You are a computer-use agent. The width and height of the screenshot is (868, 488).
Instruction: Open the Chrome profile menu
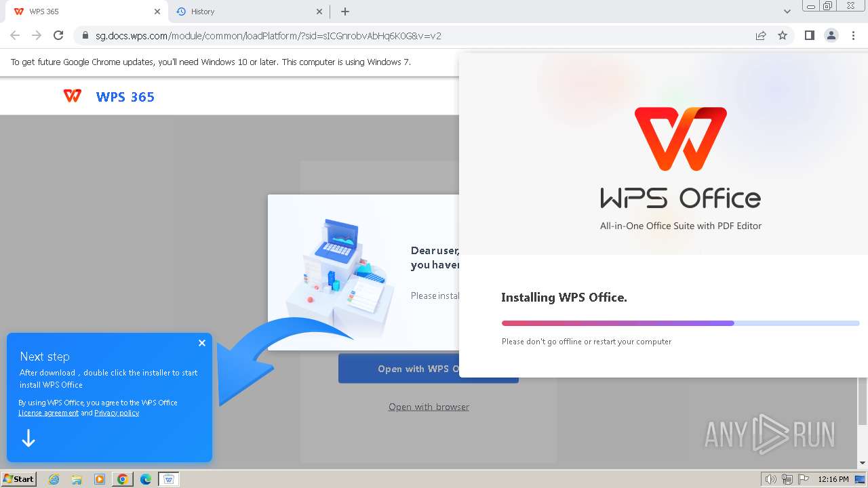click(831, 36)
